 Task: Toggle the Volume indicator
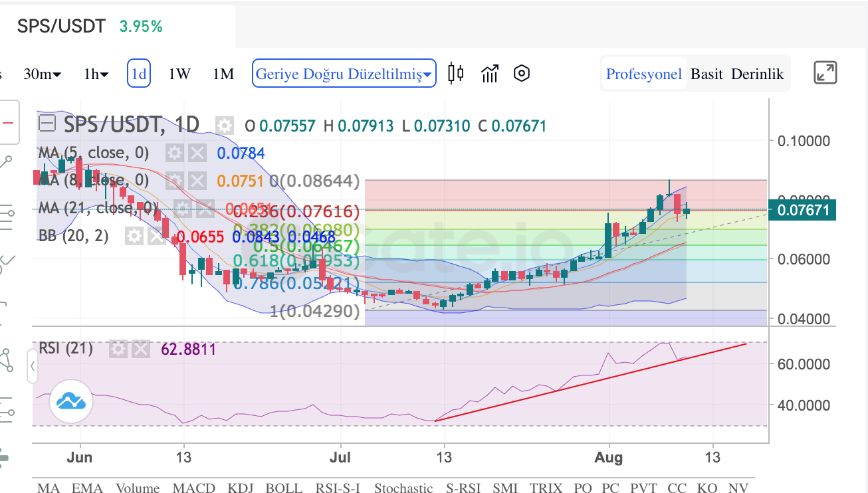pyautogui.click(x=138, y=488)
